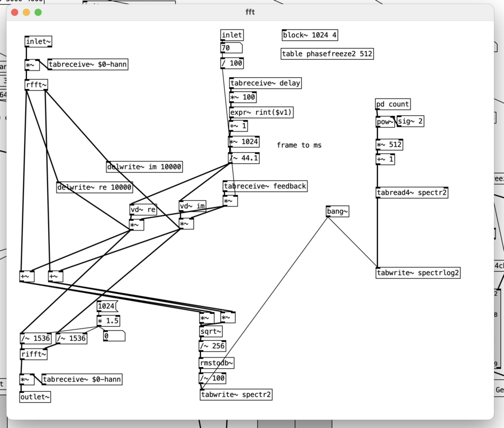Click the rfft~ object
504x428 pixels.
point(36,85)
